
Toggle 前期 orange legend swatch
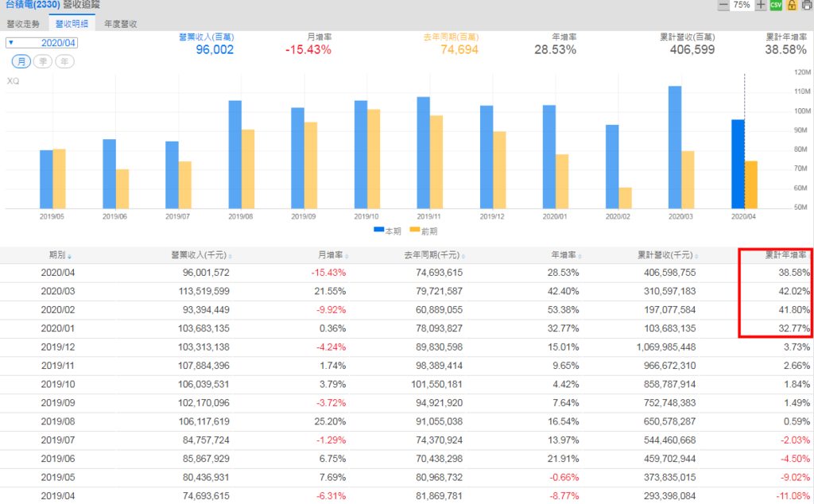pyautogui.click(x=415, y=231)
